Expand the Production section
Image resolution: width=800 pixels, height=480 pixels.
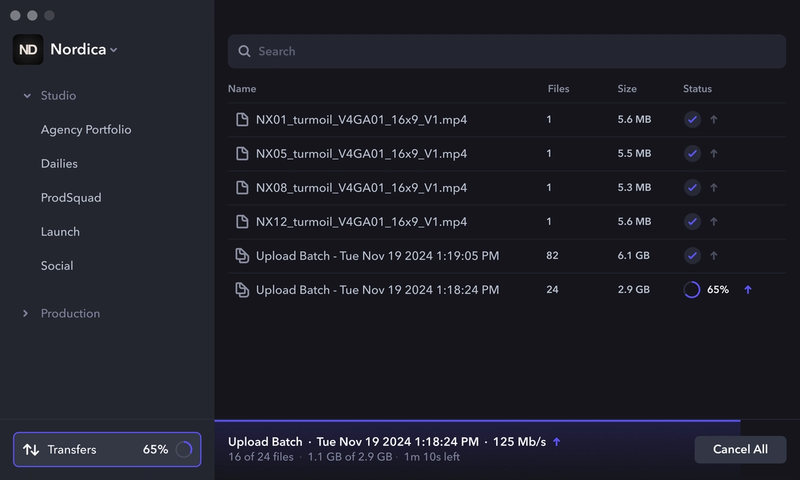click(x=27, y=314)
